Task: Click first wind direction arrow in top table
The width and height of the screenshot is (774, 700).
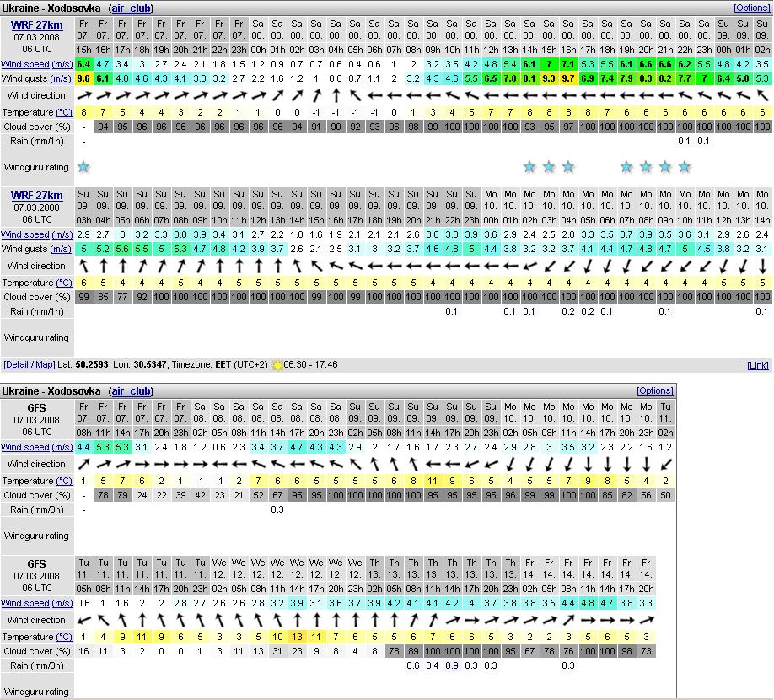Action: click(83, 95)
